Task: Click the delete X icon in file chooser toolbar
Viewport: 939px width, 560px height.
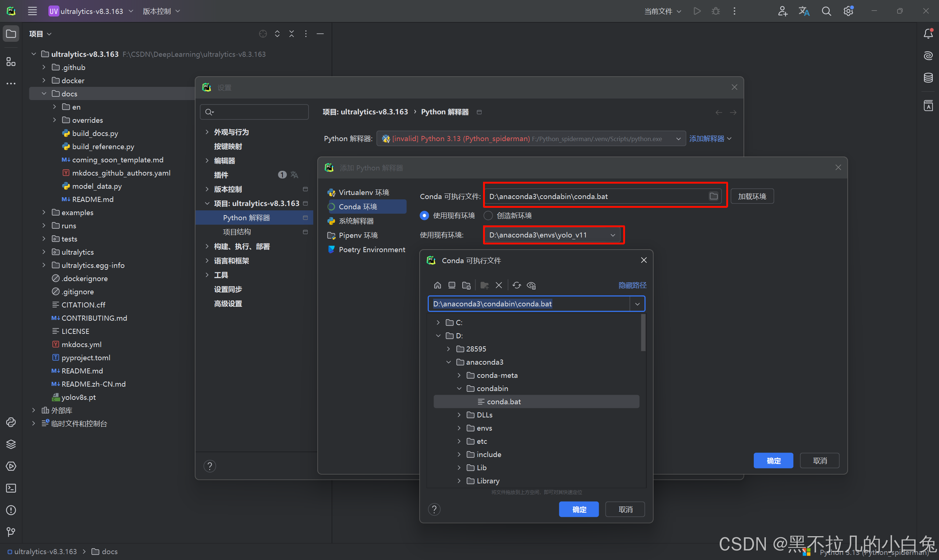Action: [499, 285]
